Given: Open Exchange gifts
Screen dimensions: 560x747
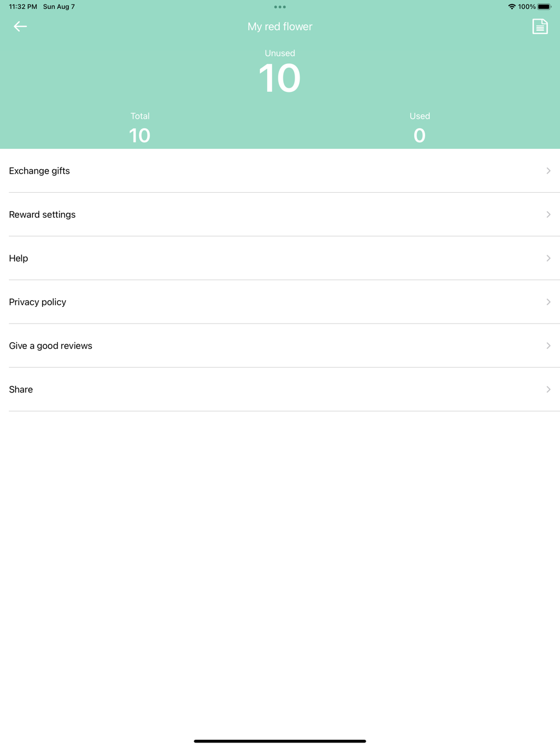Looking at the screenshot, I should [x=280, y=171].
